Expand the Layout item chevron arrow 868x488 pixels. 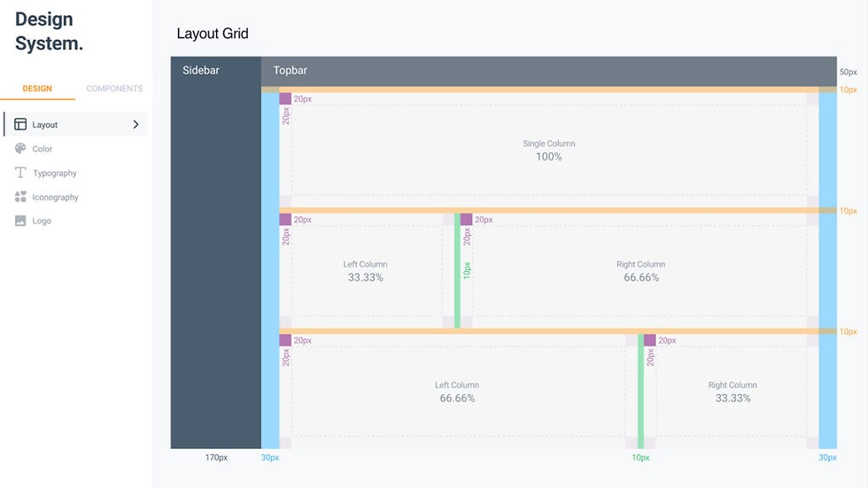pyautogui.click(x=136, y=125)
